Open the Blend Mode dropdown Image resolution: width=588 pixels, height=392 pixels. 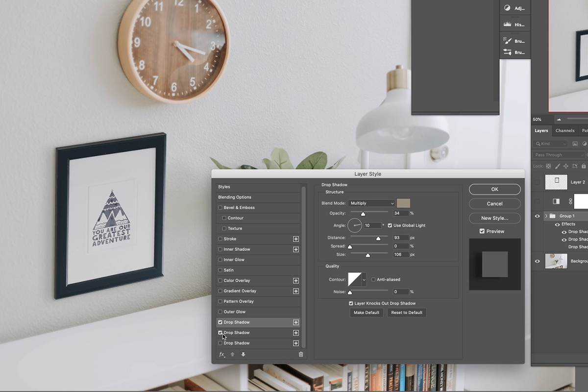coord(371,203)
